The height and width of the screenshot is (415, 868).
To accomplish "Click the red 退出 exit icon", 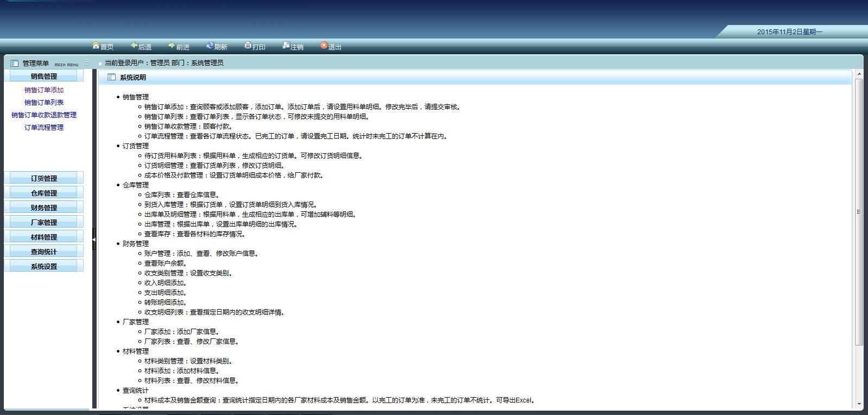I will click(x=324, y=46).
